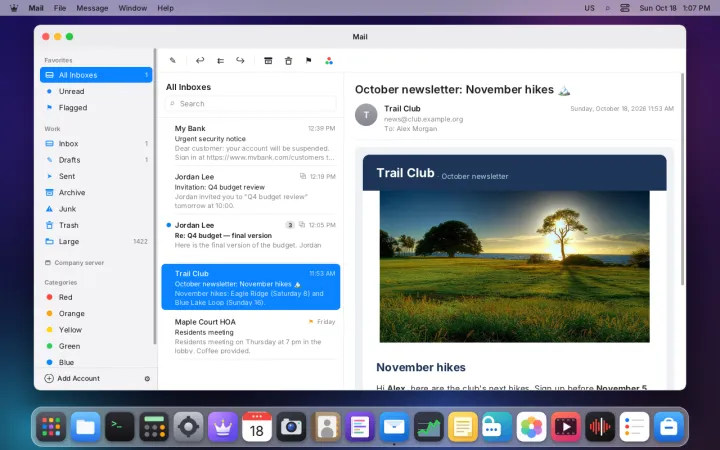Open the Work Inbox folder
Screen dimensions: 720x450
(96, 144)
